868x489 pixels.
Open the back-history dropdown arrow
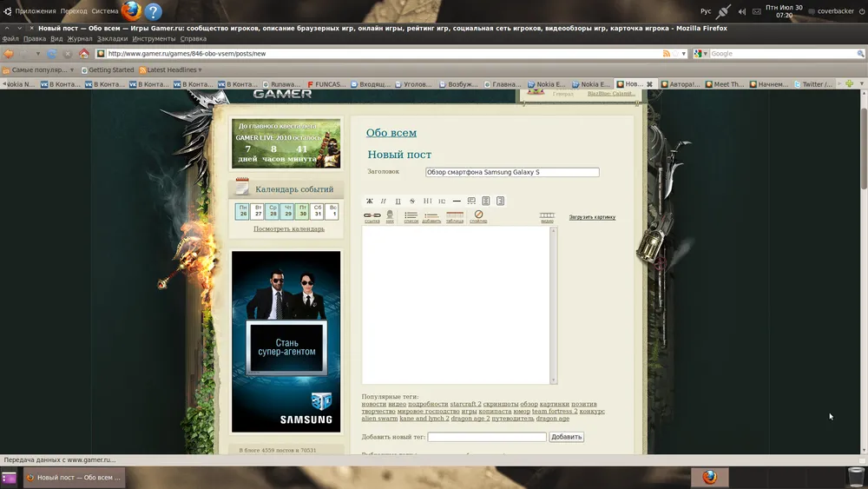click(37, 54)
